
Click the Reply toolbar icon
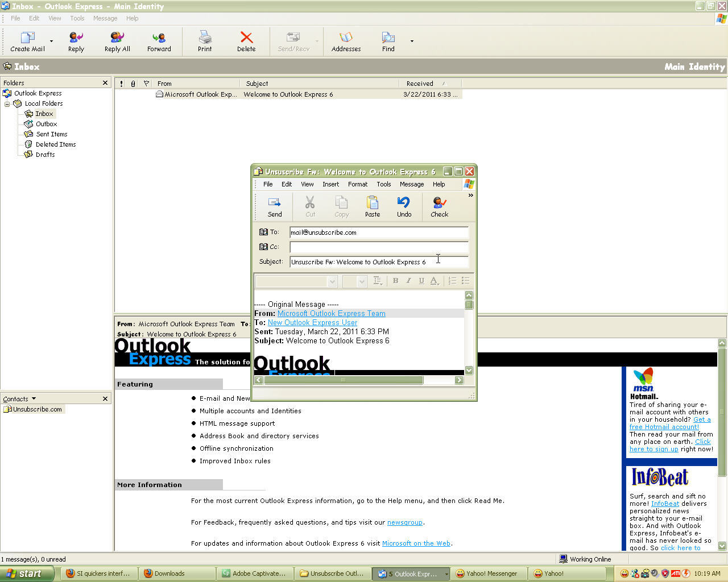tap(76, 38)
